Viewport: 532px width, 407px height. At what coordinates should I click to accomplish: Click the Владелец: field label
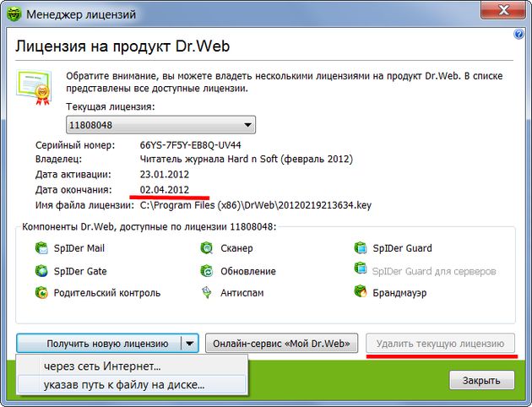58,159
